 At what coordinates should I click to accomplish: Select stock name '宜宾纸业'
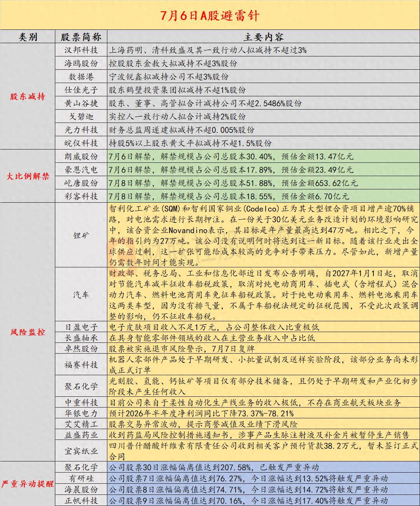(81, 451)
